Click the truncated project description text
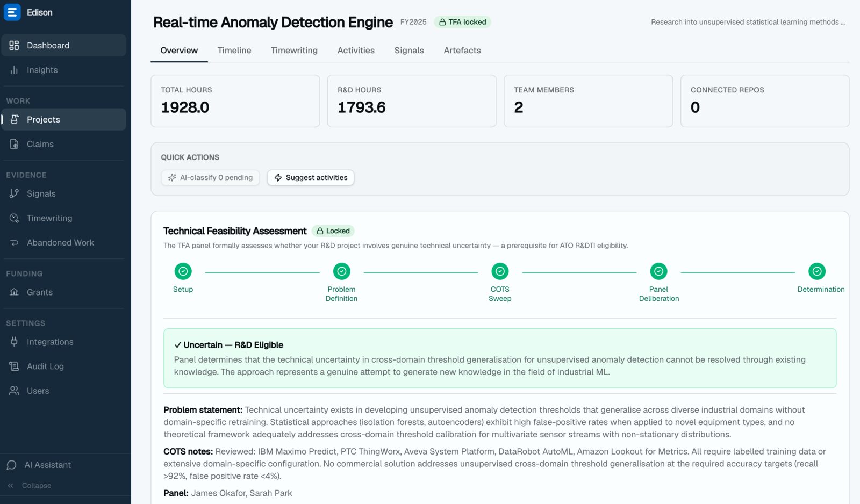The image size is (860, 504). pos(748,22)
